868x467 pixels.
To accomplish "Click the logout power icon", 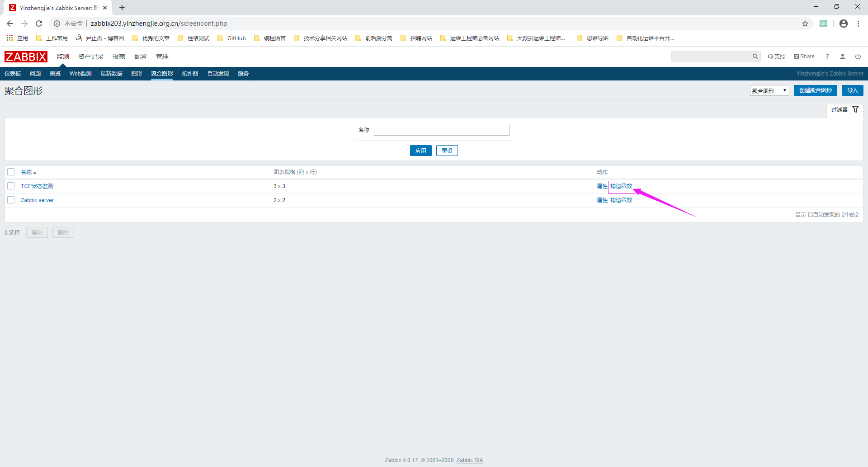I will point(858,57).
